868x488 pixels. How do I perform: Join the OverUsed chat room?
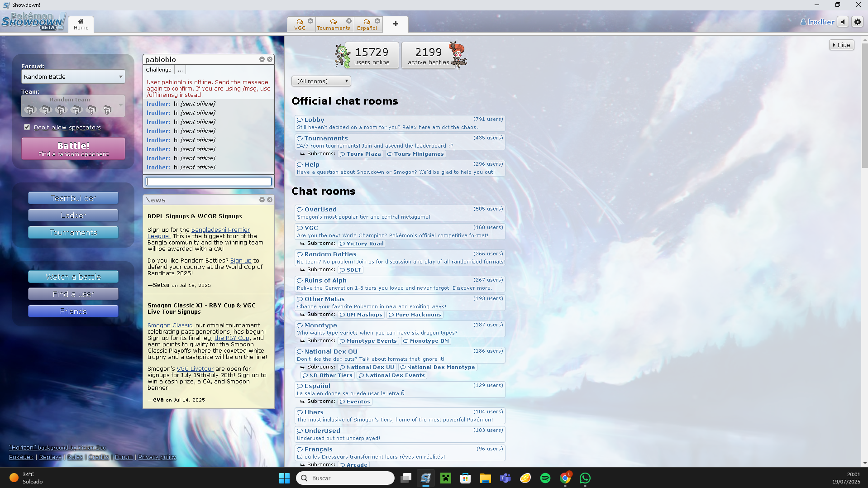[x=400, y=213]
